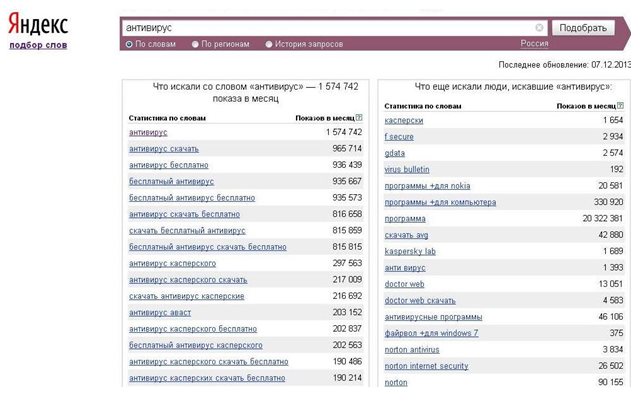This screenshot has height=402, width=640.
Task: Open the файрвол +для windows 7 link
Action: (431, 333)
